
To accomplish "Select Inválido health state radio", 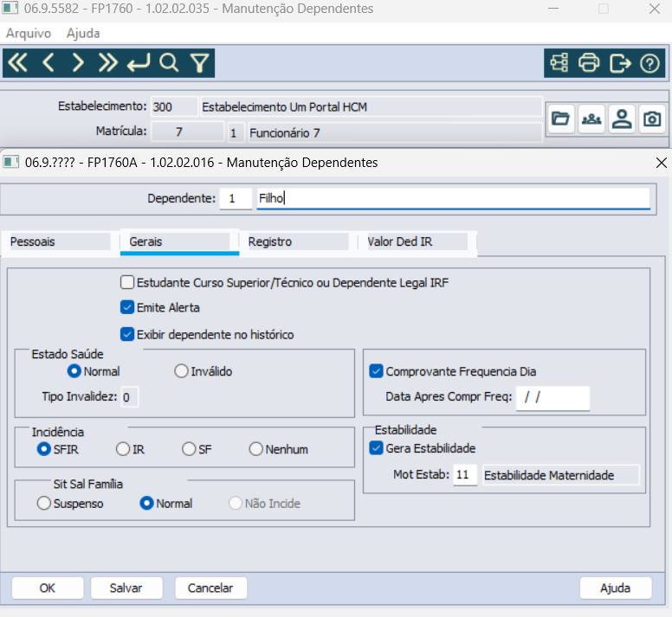I will (x=181, y=371).
